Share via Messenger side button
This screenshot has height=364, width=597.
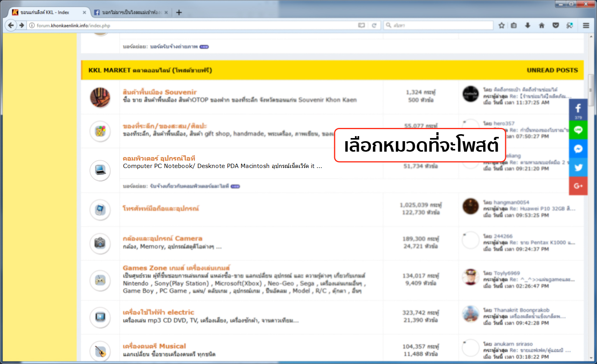(578, 149)
